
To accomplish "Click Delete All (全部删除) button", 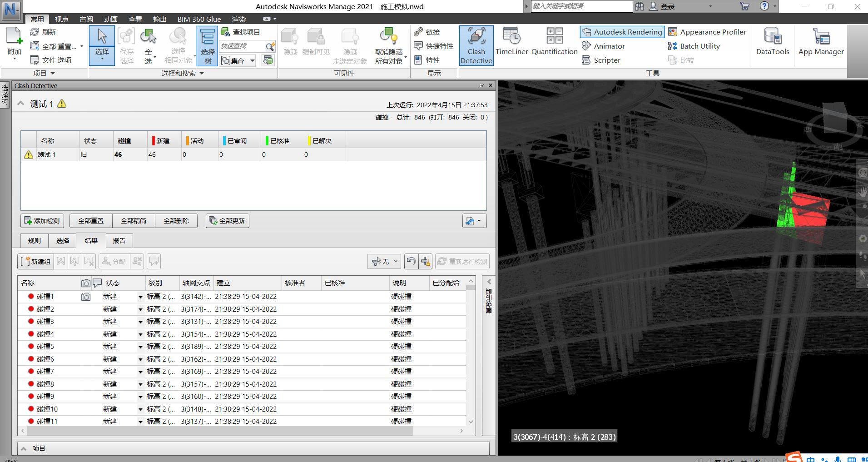I will click(x=176, y=221).
